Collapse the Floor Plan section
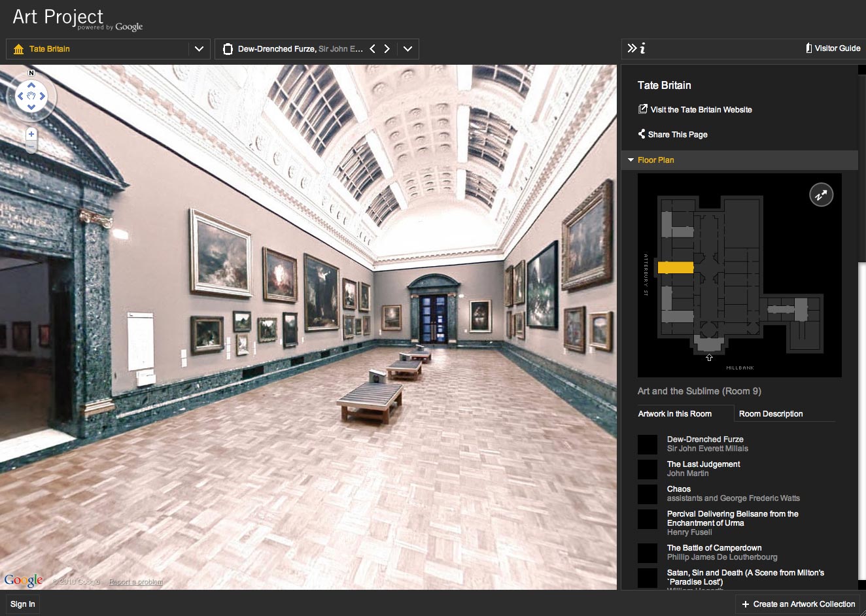This screenshot has width=866, height=616. tap(631, 160)
